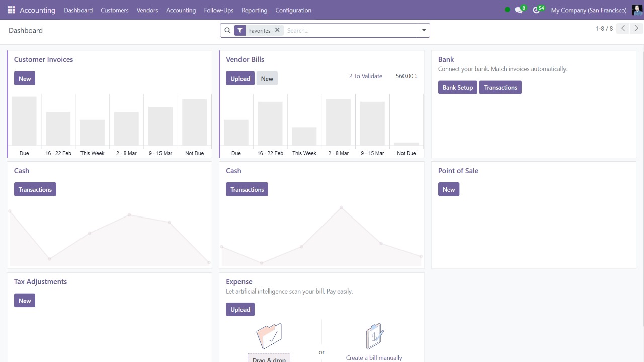644x362 pixels.
Task: Click Upload in Vendor Bills card
Action: coord(240,79)
